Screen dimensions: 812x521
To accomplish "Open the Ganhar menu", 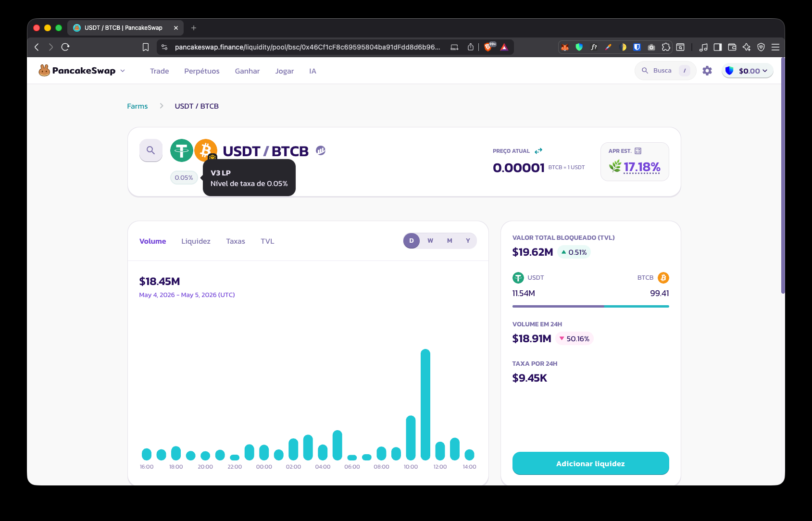I will tap(247, 71).
